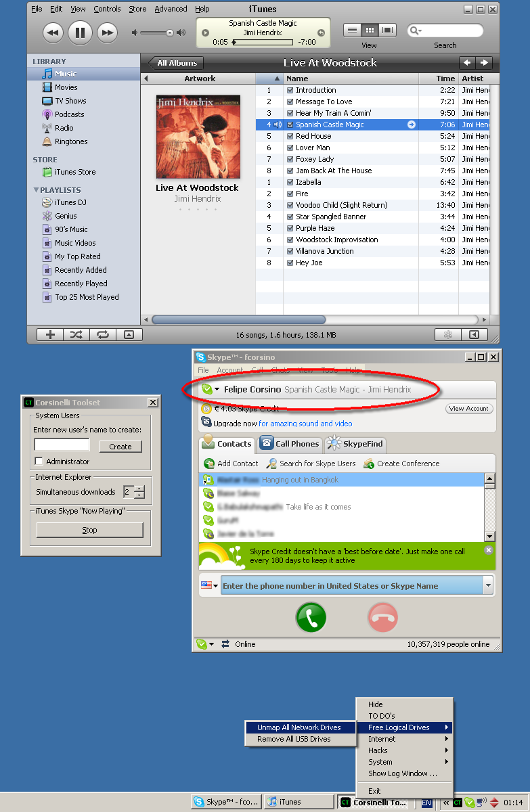
Task: Open the amazing sound and video link
Action: point(305,424)
